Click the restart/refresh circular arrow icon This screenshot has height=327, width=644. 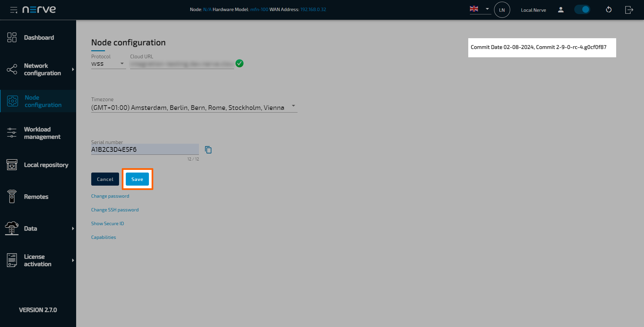coord(609,10)
